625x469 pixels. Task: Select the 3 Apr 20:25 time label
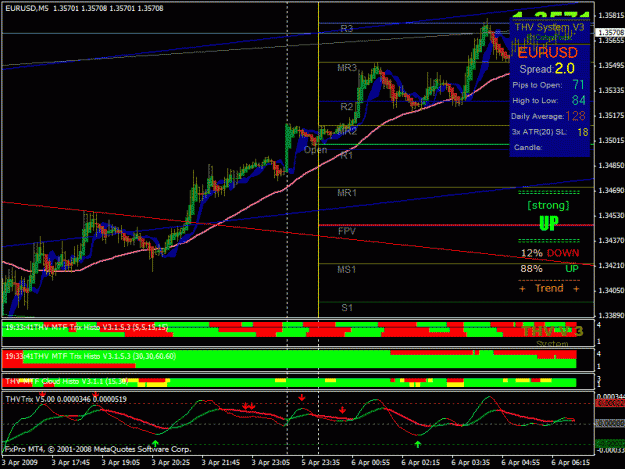point(171,463)
